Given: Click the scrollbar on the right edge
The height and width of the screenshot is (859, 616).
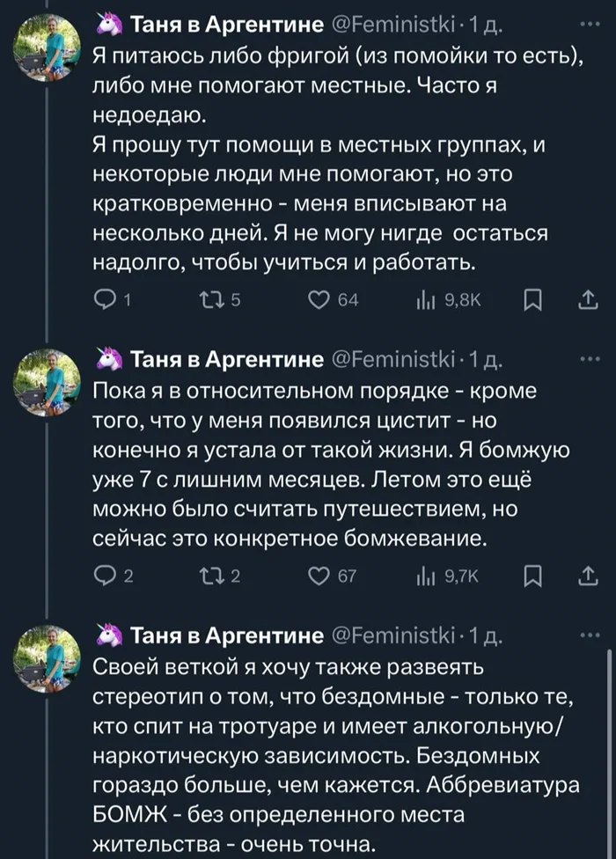Looking at the screenshot, I should (x=609, y=748).
